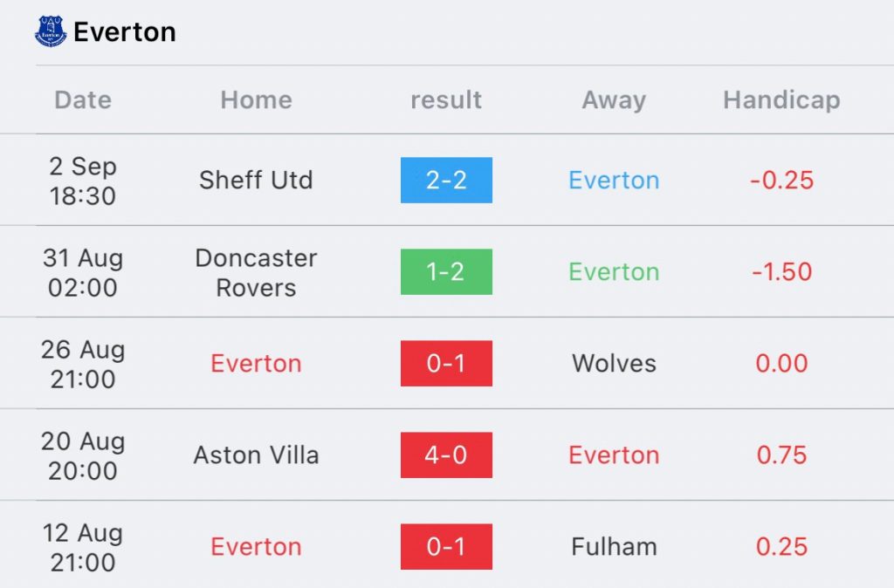Screen dimensions: 894x588
Task: Open the Fulham team link
Action: click(x=614, y=547)
